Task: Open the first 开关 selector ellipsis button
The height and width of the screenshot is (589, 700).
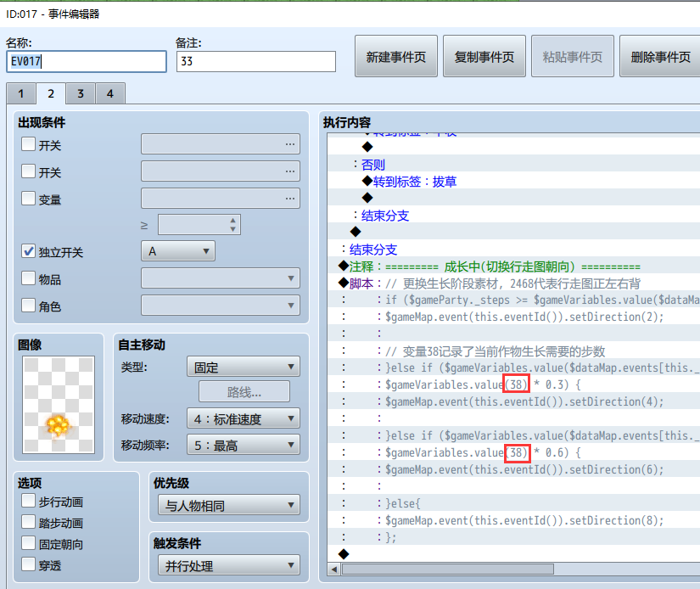Action: coord(289,144)
